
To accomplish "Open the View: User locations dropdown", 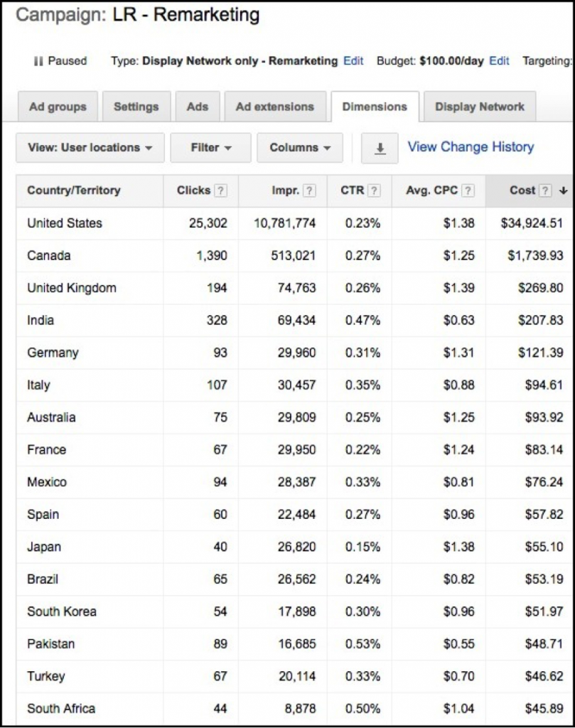I will point(90,148).
